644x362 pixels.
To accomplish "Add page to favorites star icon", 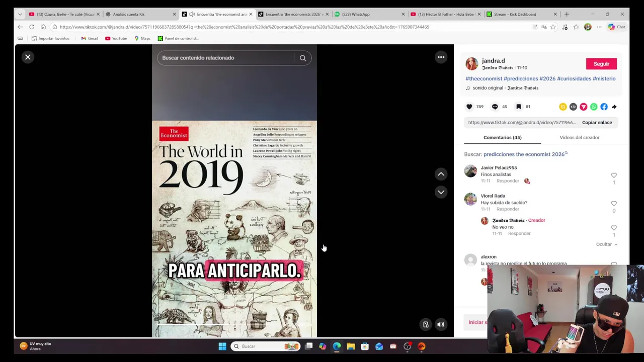I will [553, 27].
